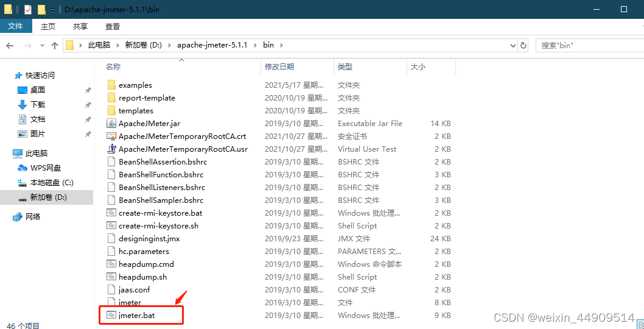Click the 46 个项目 status bar text
This screenshot has height=329, width=644.
pyautogui.click(x=23, y=326)
